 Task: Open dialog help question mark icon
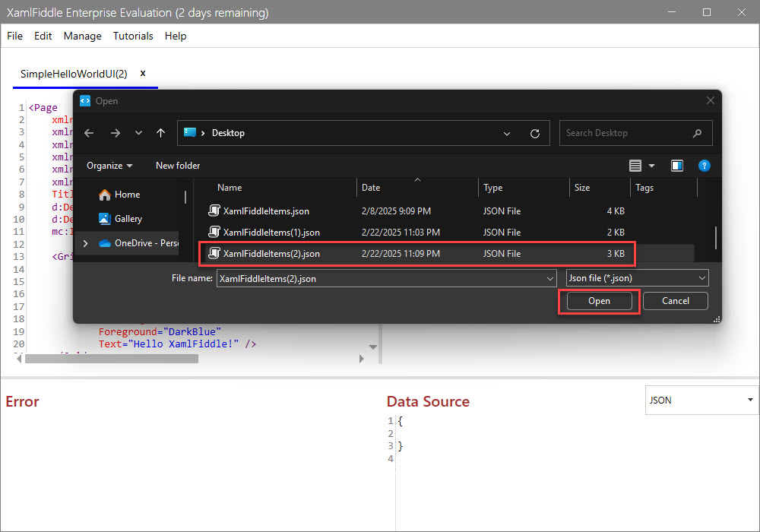coord(705,166)
